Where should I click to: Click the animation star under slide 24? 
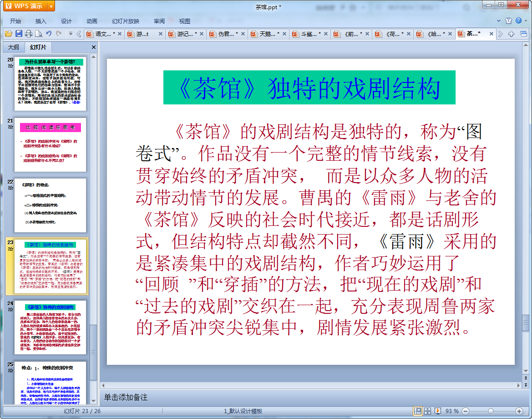click(10, 310)
